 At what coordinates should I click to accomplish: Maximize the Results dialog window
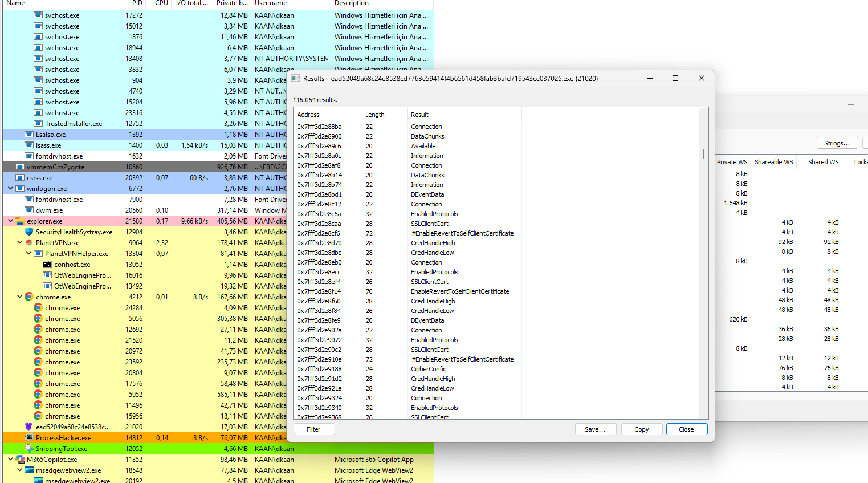pyautogui.click(x=675, y=79)
